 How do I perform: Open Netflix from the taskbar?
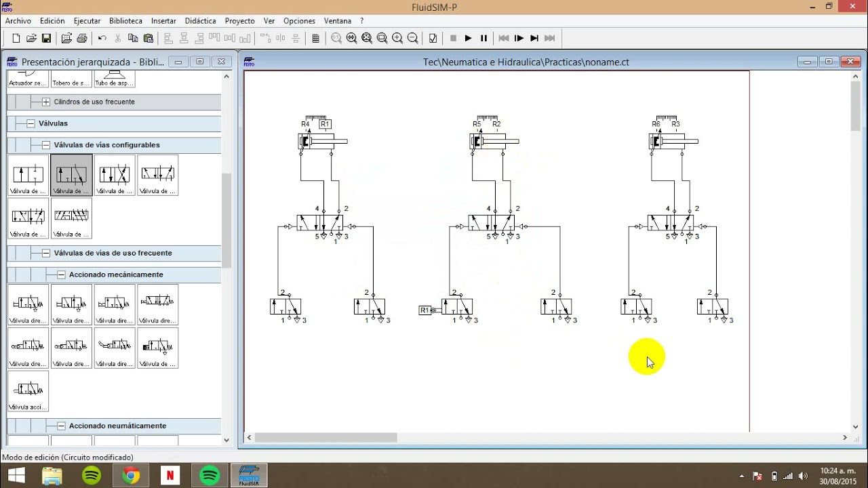pyautogui.click(x=170, y=476)
